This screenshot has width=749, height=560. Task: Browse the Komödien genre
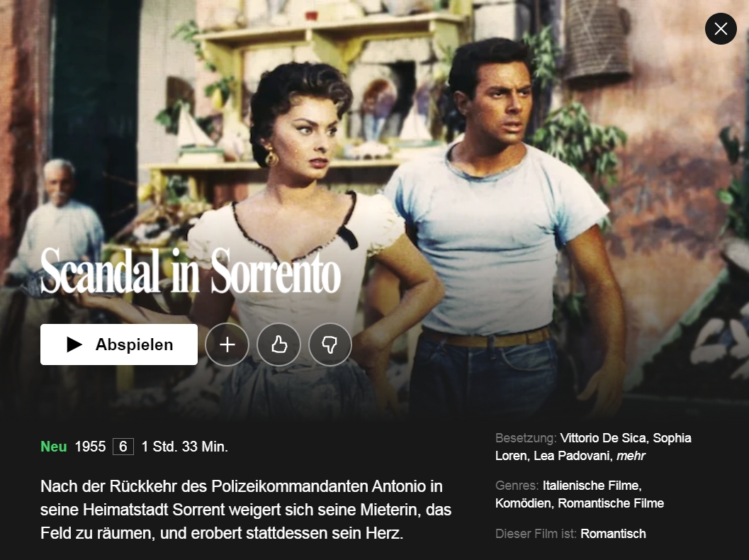tap(522, 503)
